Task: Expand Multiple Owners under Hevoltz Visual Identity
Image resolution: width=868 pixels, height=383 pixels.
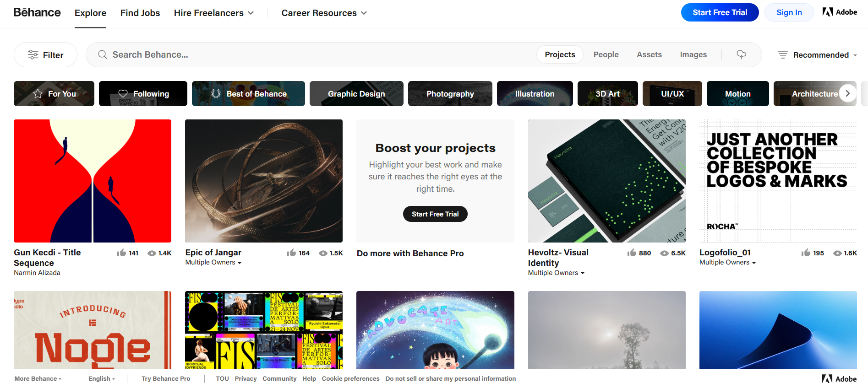Action: pos(556,273)
